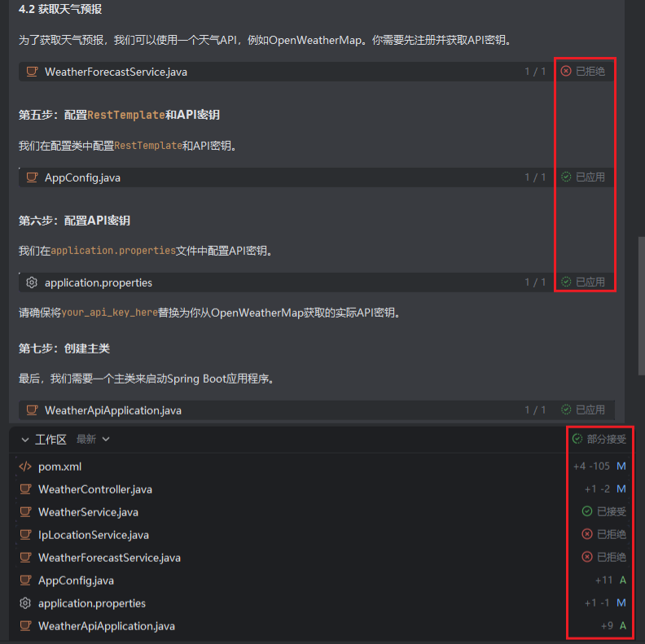Click the 部分接受 status label

click(x=607, y=439)
